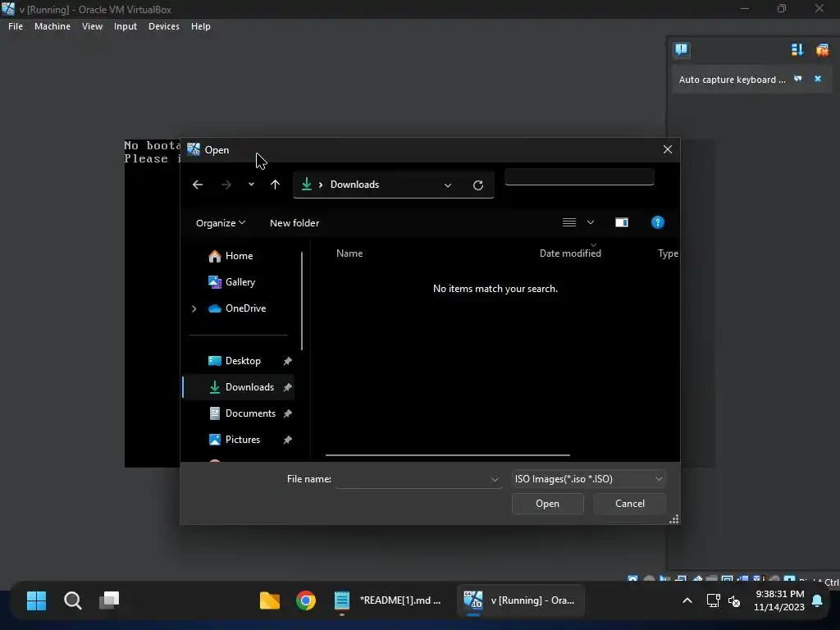Go back in the Open dialog
The image size is (840, 630).
point(198,185)
